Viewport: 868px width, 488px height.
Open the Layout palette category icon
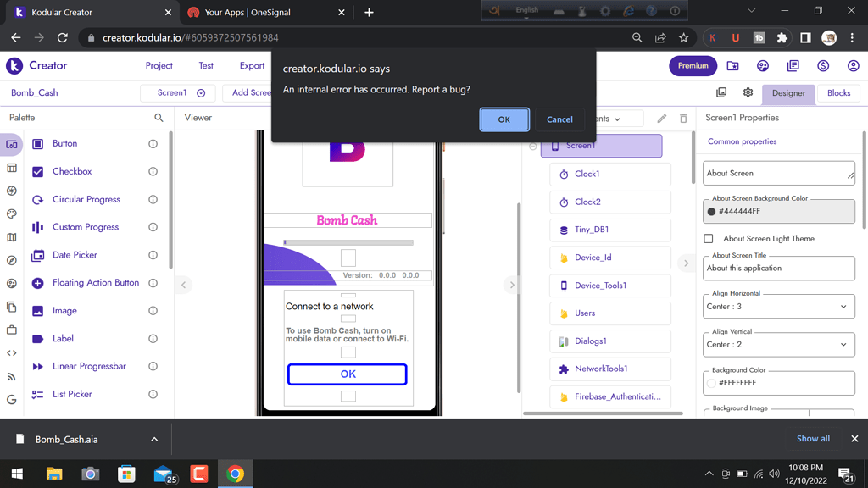click(12, 169)
